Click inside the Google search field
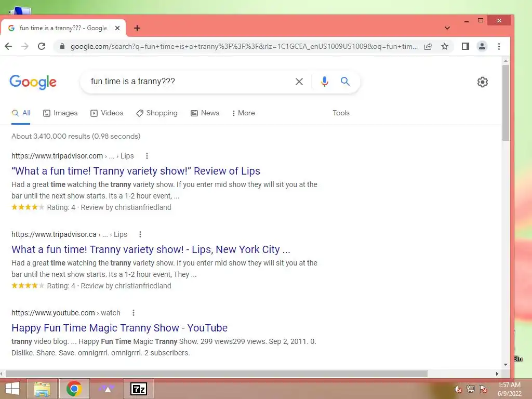The image size is (532, 399). [x=190, y=82]
